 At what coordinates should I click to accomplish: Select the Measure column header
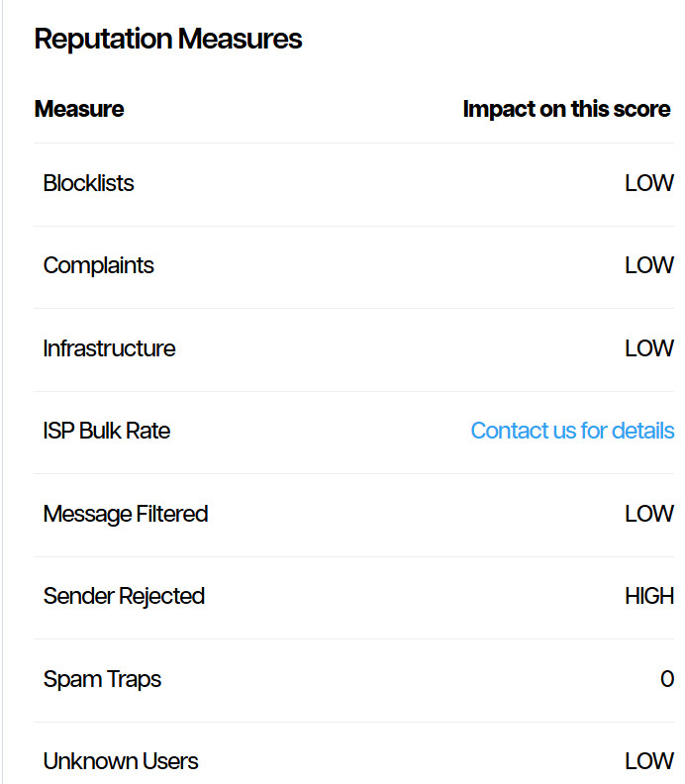[79, 109]
